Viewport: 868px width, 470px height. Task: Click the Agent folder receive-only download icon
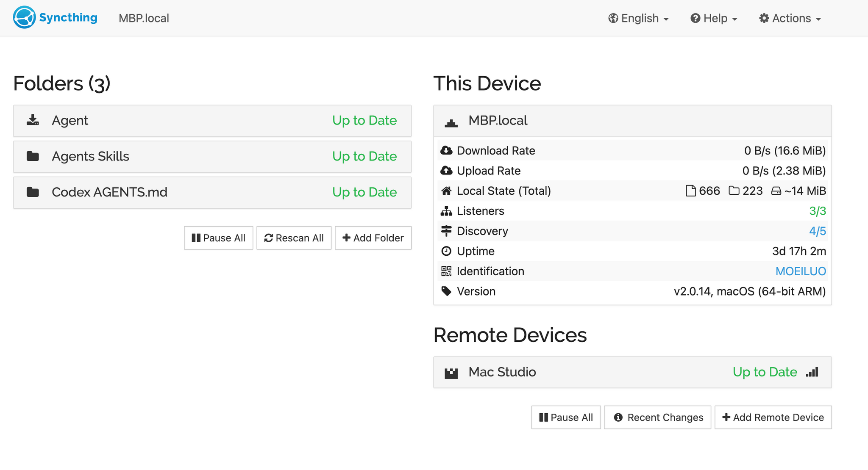pos(33,120)
